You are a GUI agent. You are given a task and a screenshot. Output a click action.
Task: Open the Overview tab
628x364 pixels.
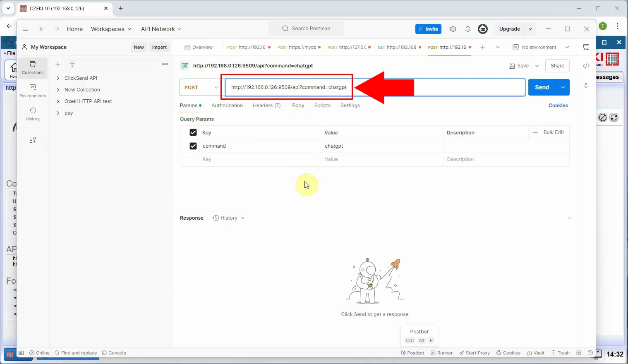[199, 47]
